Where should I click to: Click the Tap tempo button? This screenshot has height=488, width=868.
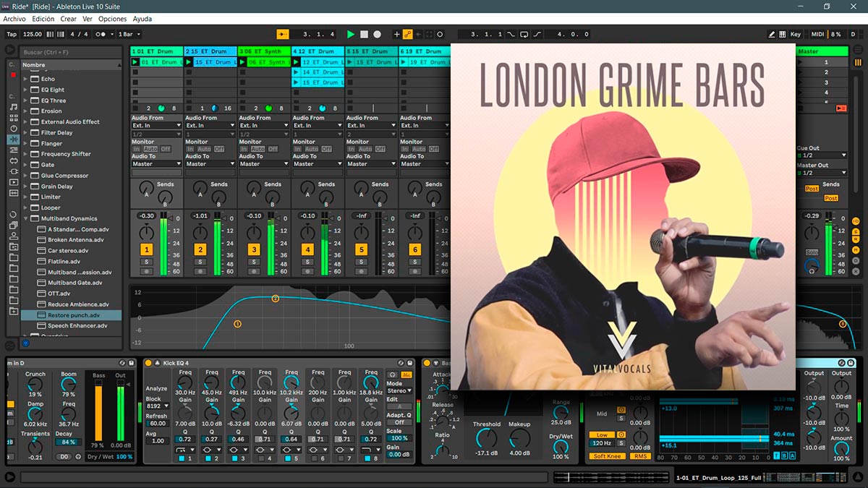[x=12, y=34]
